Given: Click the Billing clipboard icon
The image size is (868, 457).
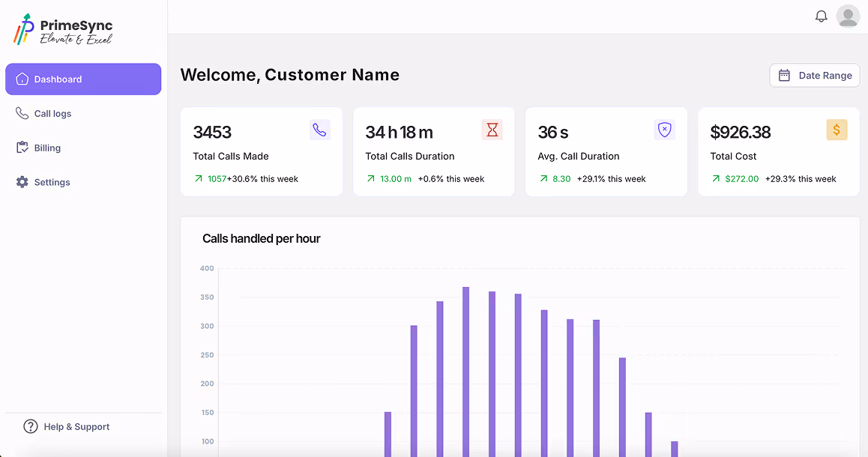Looking at the screenshot, I should click(x=22, y=148).
